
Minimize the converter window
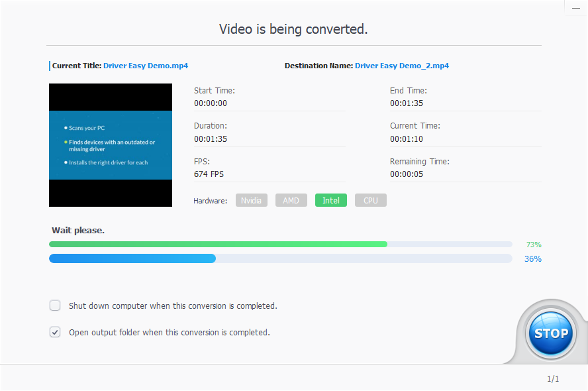575,6
